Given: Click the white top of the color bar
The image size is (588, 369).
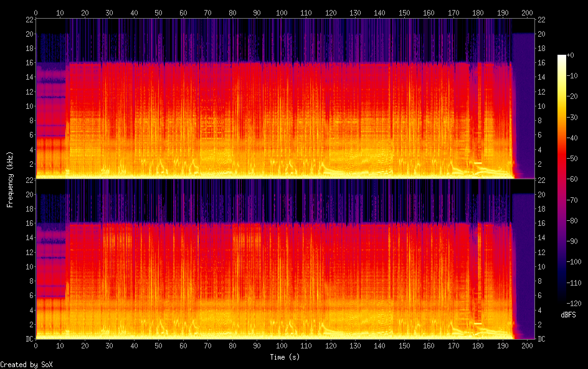Looking at the screenshot, I should pyautogui.click(x=562, y=58).
